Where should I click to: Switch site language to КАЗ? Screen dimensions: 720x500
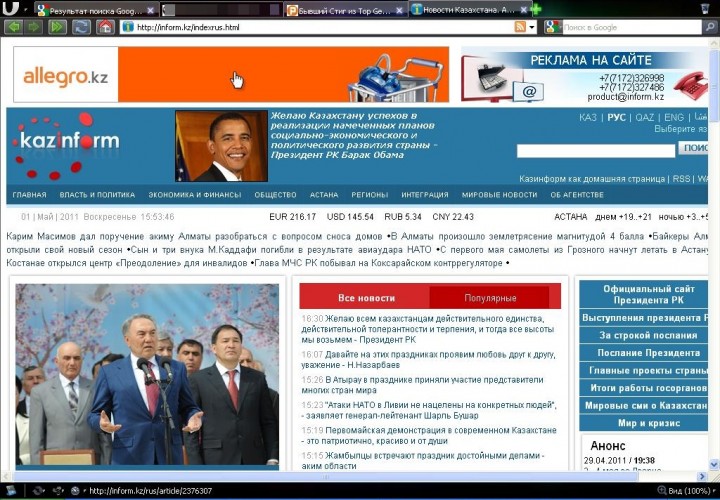[588, 118]
